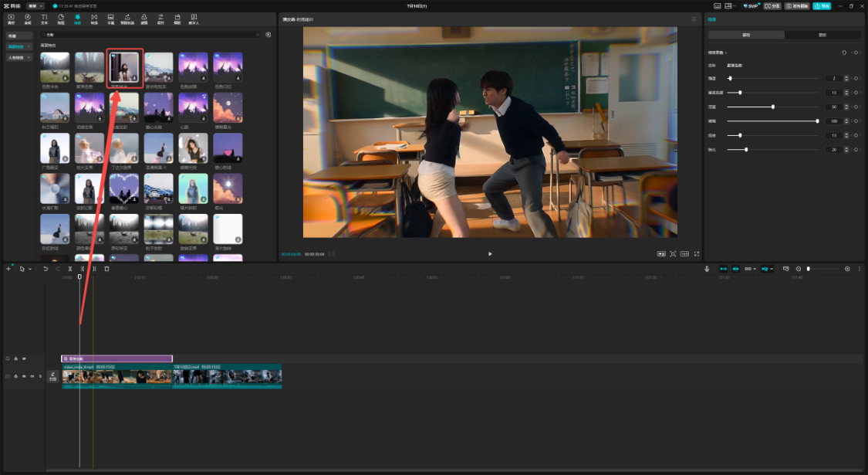Viewport: 868px width, 475px height.
Task: Open the Filters tab with the three-circles icon
Action: 144,19
